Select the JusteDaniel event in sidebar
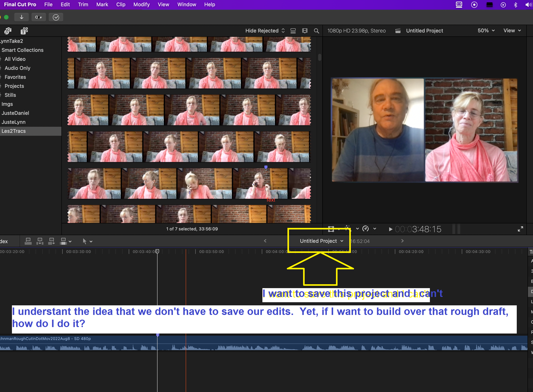 [x=15, y=113]
